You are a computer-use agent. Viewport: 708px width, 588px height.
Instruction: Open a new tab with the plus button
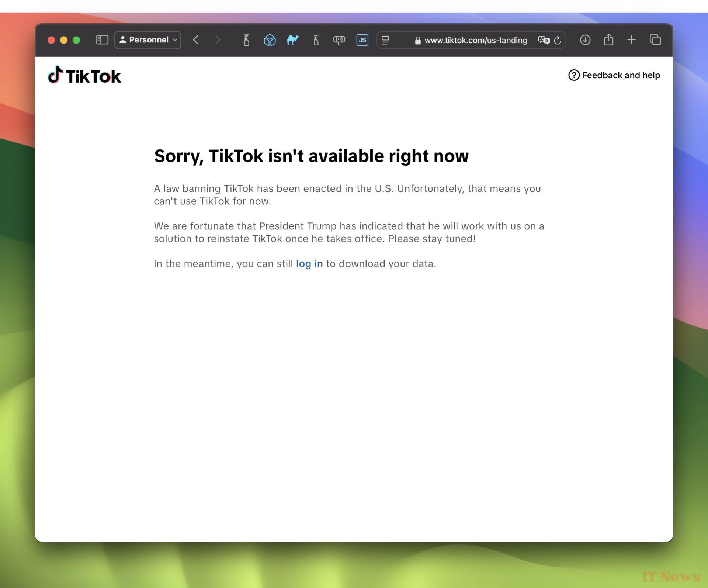pyautogui.click(x=631, y=40)
